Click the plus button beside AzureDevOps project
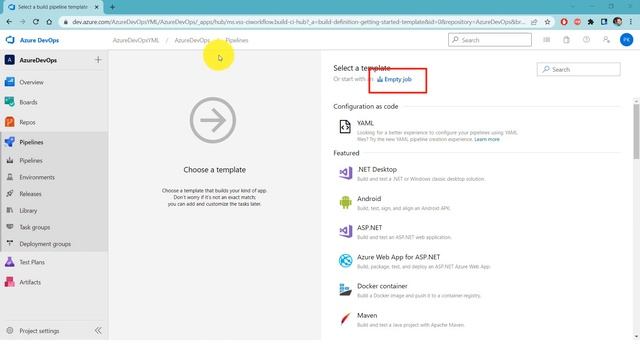This screenshot has width=640, height=360. tap(98, 60)
